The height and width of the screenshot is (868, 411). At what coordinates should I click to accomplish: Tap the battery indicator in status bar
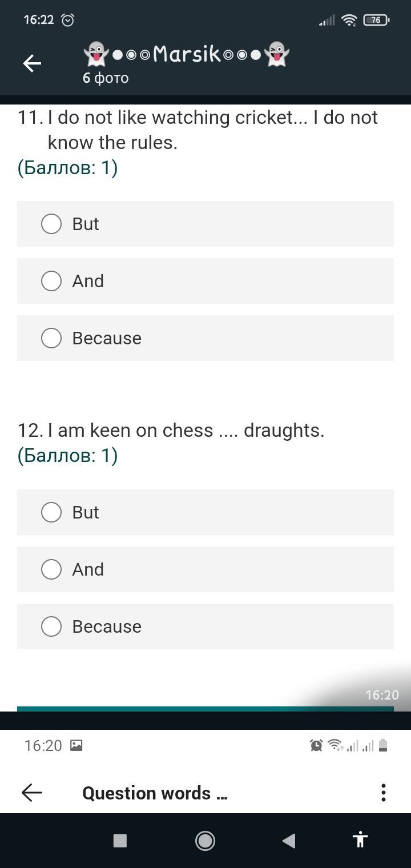pos(376,20)
